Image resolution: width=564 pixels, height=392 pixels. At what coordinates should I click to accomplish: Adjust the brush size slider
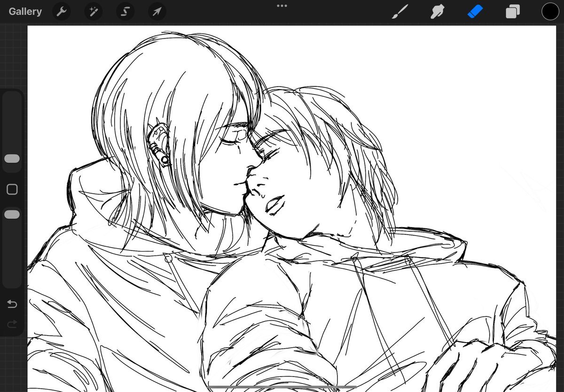pos(12,159)
